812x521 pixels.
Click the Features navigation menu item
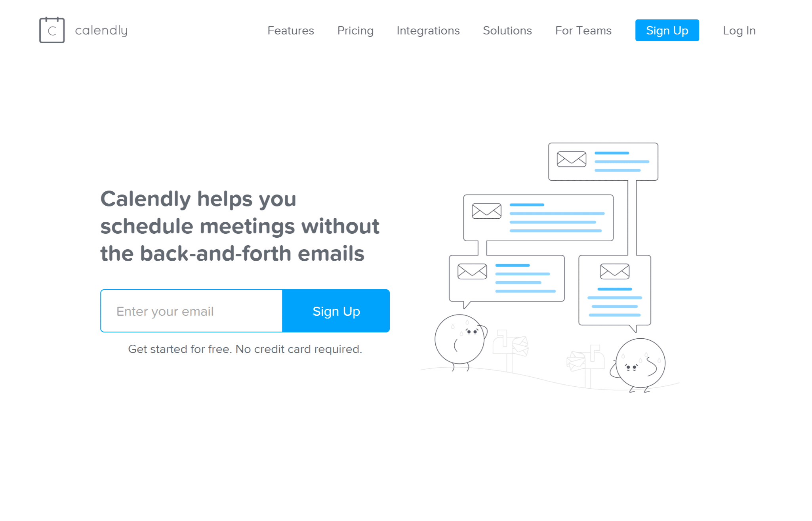pyautogui.click(x=291, y=31)
